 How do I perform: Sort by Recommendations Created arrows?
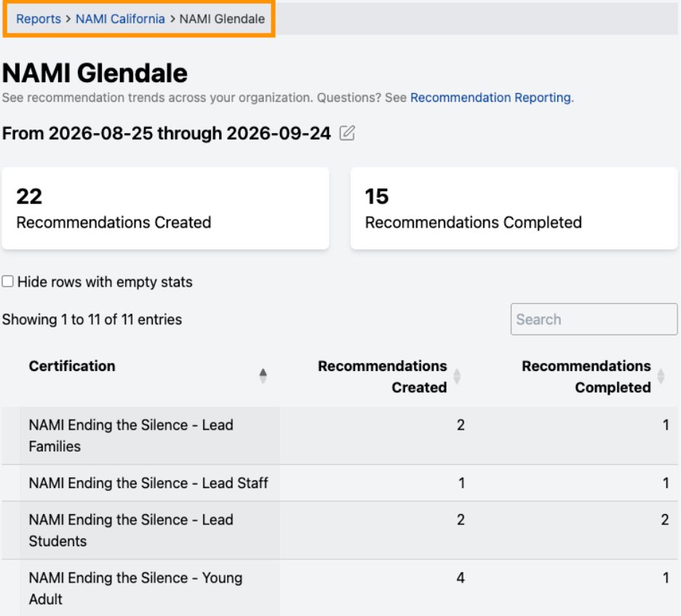[x=457, y=376]
